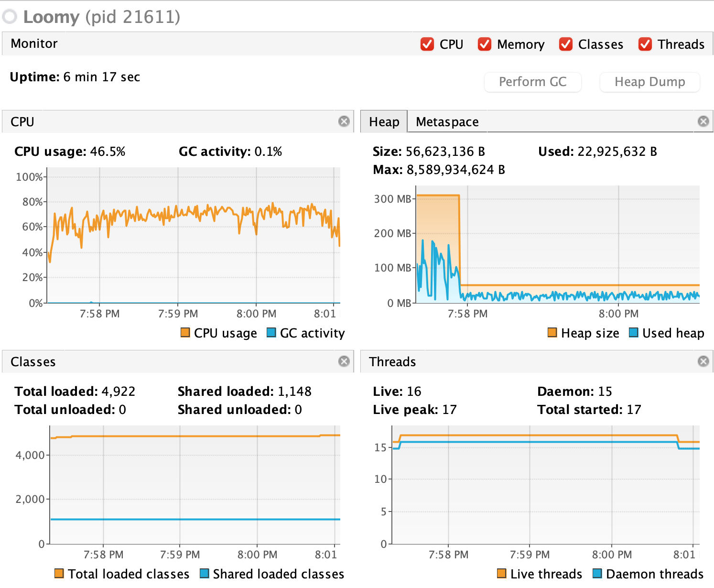Select the Heap tab
714x588 pixels.
coord(384,122)
